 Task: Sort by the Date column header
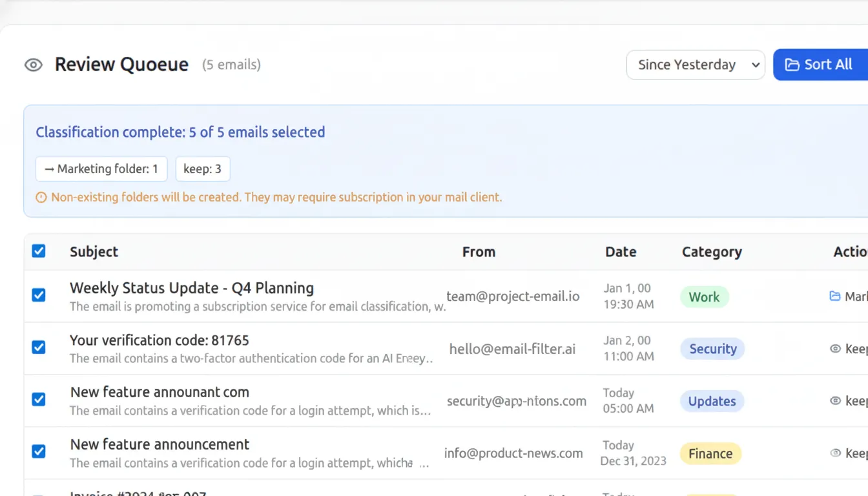(620, 252)
